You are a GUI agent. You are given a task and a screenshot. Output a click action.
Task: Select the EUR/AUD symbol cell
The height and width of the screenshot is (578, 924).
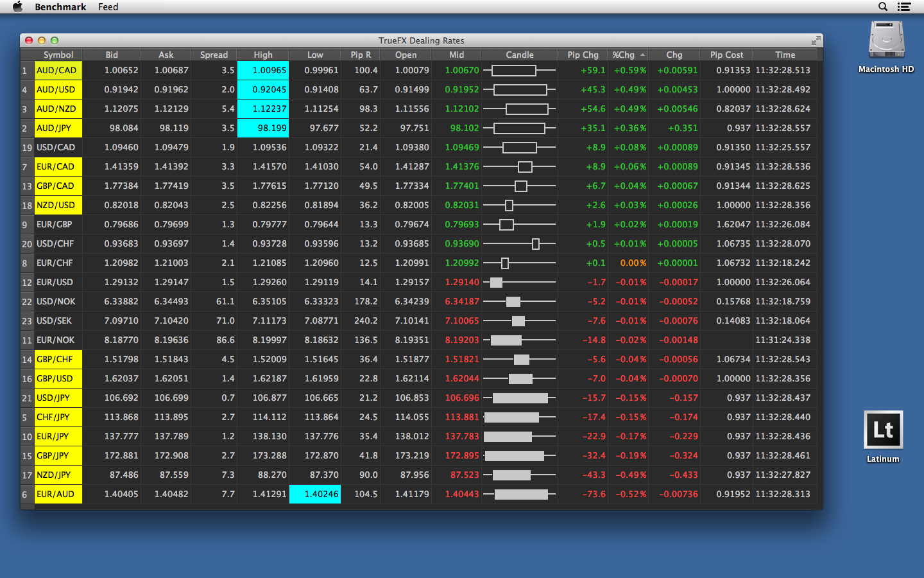[x=58, y=494]
